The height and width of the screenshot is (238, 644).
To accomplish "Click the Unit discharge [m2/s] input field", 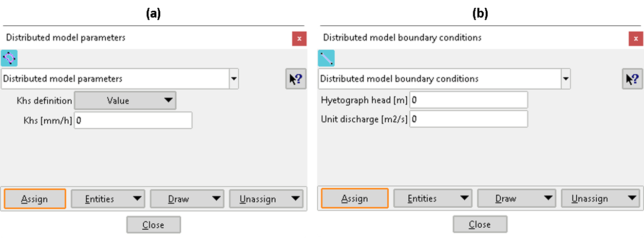I will click(469, 119).
